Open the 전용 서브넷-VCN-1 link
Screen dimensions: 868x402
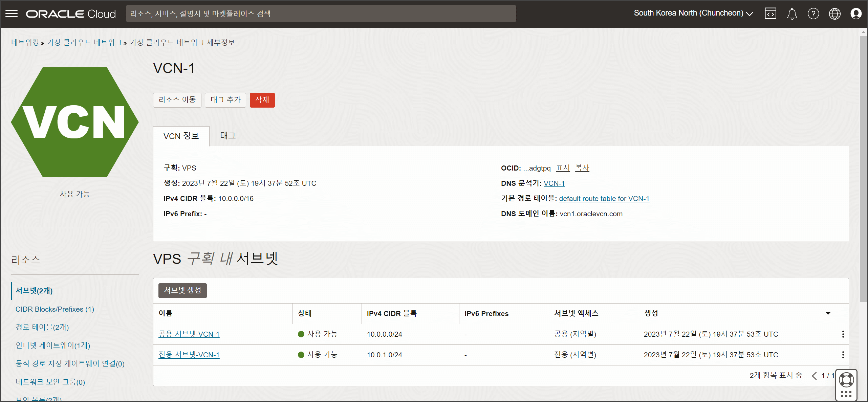(x=189, y=355)
